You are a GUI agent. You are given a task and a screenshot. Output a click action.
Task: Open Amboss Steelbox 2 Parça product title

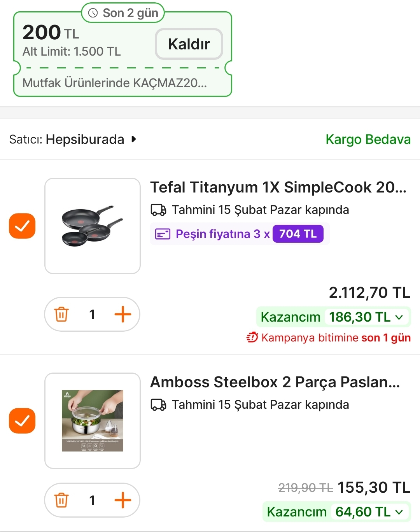point(275,382)
